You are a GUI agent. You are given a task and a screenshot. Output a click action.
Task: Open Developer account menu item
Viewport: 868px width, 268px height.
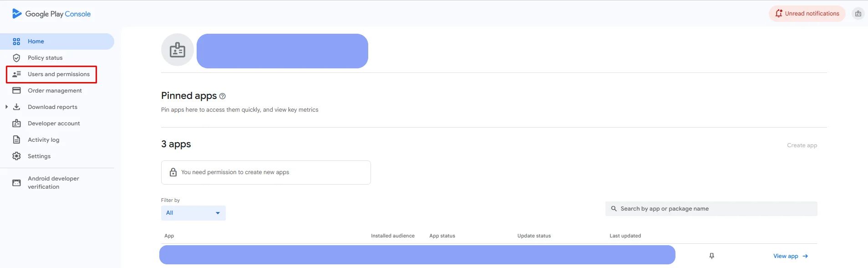(54, 124)
